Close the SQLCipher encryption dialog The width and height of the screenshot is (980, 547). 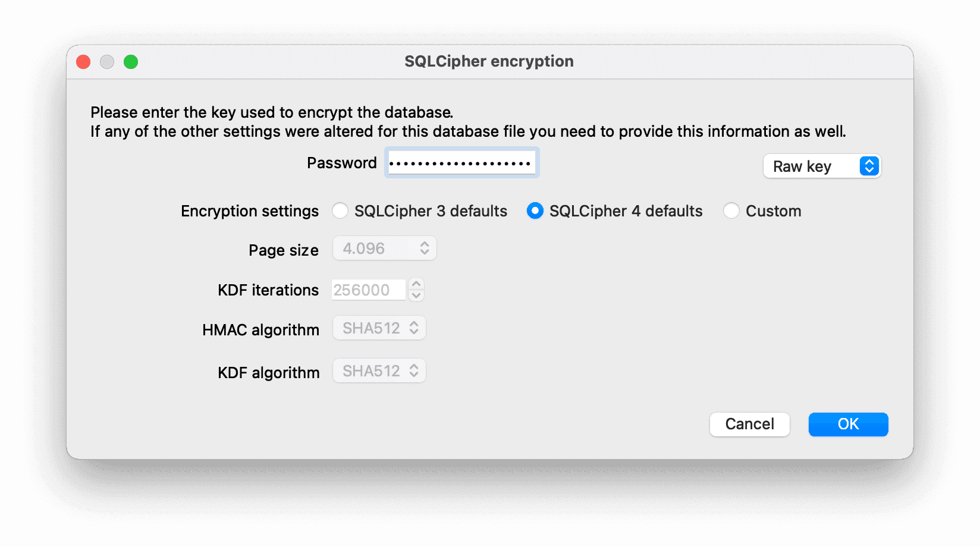83,62
